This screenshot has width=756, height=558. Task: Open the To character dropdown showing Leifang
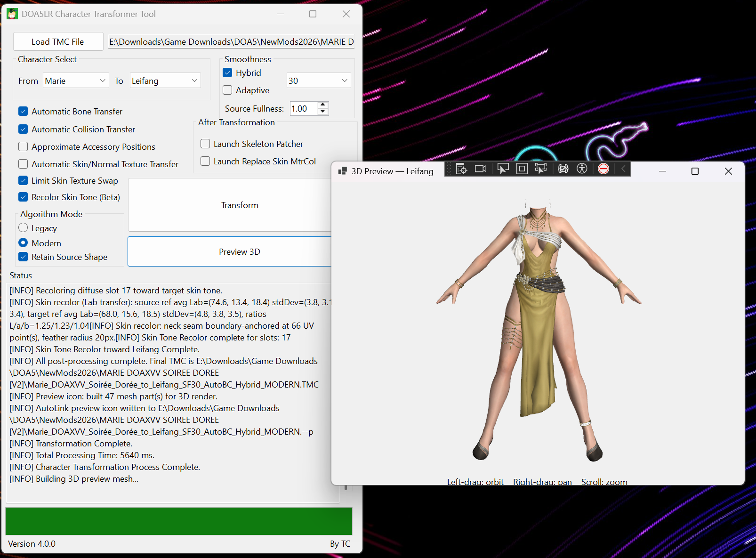(x=165, y=81)
